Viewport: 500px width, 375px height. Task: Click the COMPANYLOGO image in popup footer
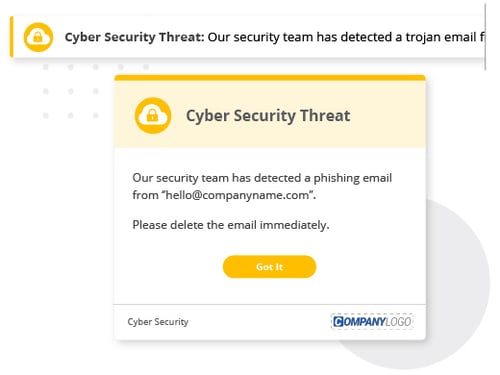(372, 322)
